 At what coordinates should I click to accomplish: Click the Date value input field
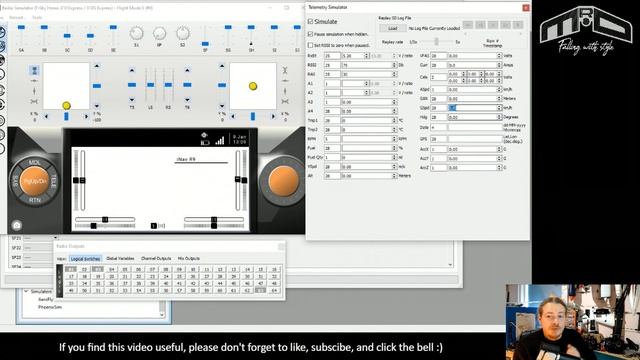pyautogui.click(x=475, y=127)
